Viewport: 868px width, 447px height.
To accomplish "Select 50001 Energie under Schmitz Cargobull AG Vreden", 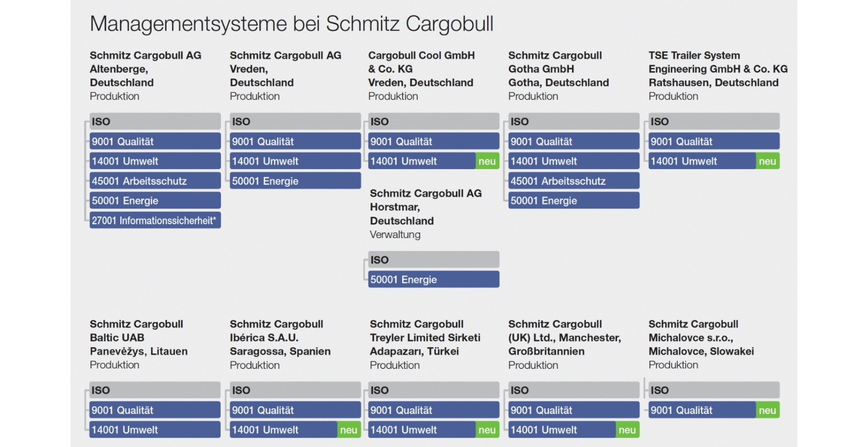I will (295, 181).
